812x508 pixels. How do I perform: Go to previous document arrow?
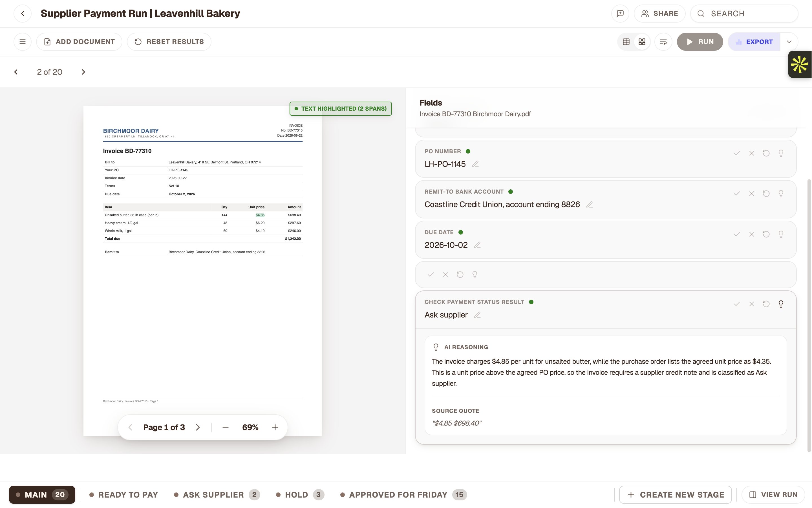pos(16,72)
